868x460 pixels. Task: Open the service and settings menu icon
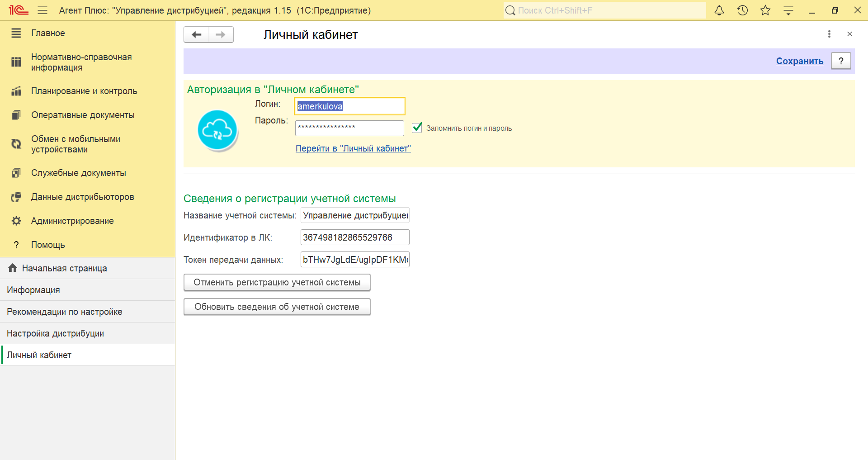pyautogui.click(x=788, y=10)
